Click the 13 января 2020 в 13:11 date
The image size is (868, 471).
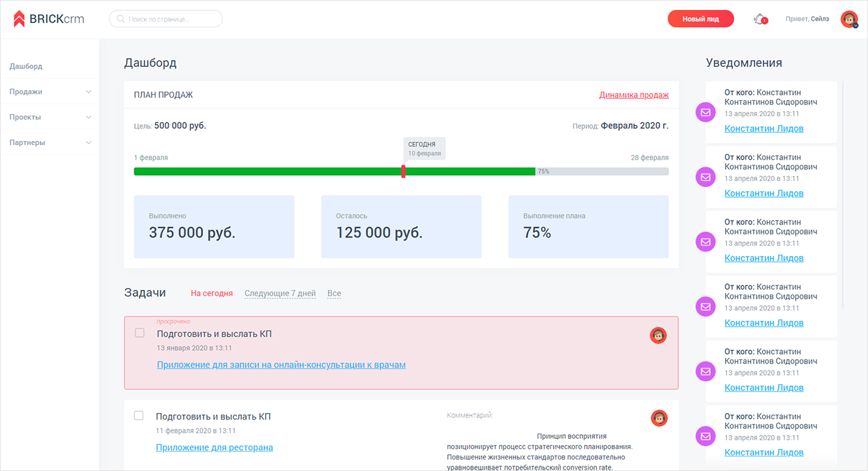click(x=194, y=348)
